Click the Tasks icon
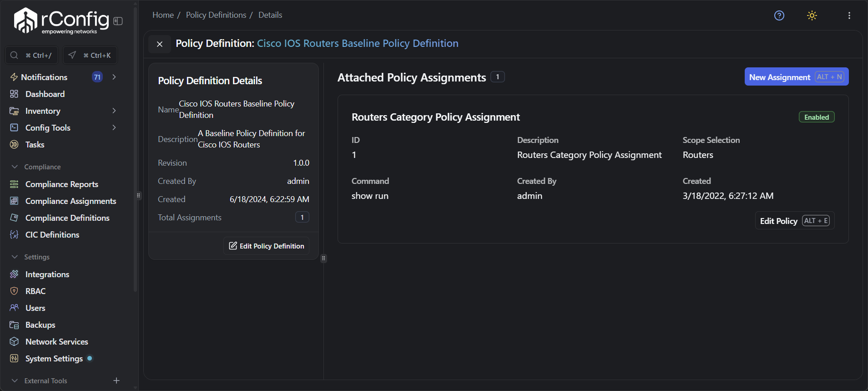Viewport: 868px width, 391px height. pyautogui.click(x=14, y=144)
